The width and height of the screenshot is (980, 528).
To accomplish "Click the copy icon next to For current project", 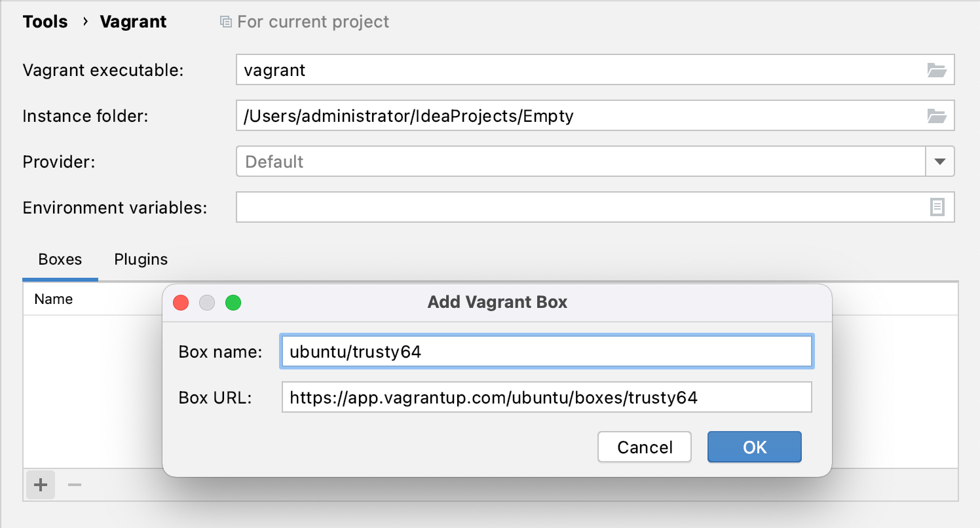I will 225,21.
